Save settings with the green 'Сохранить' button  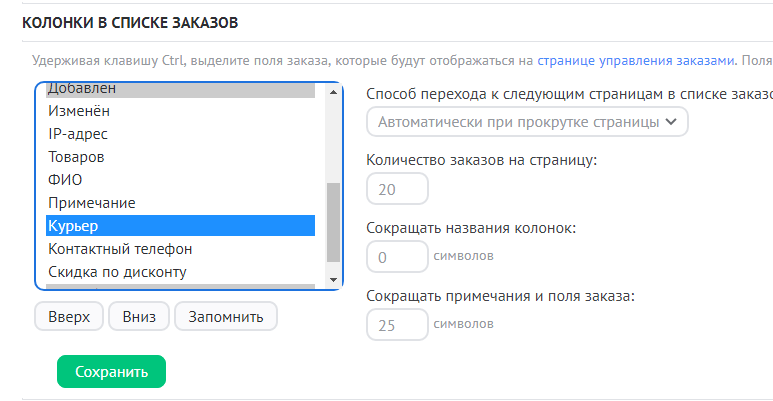tap(111, 371)
